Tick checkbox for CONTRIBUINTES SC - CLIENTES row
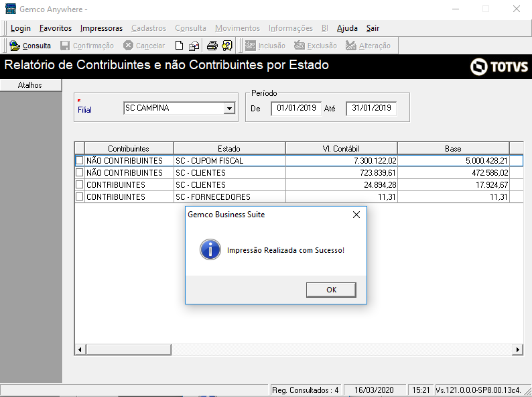This screenshot has height=397, width=532. tap(79, 184)
